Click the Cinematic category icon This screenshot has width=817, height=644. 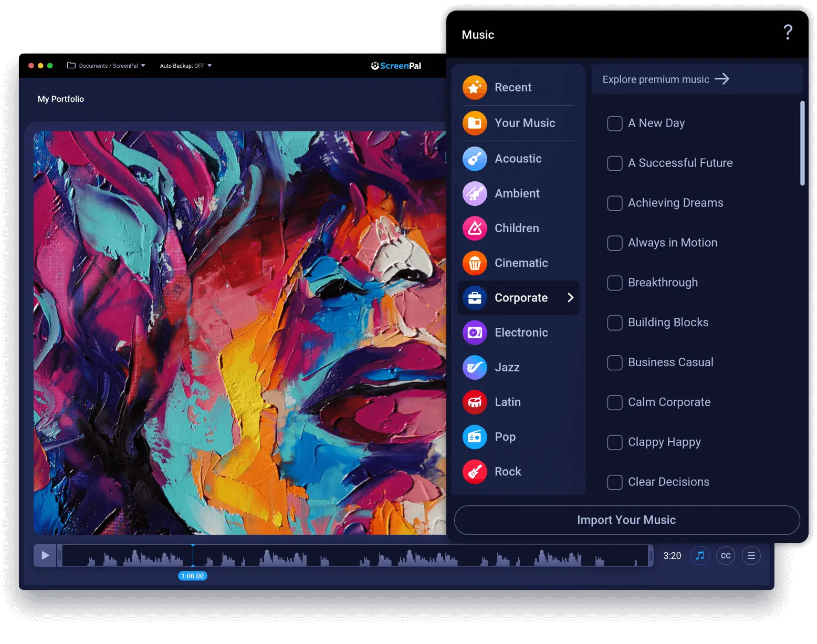[474, 263]
